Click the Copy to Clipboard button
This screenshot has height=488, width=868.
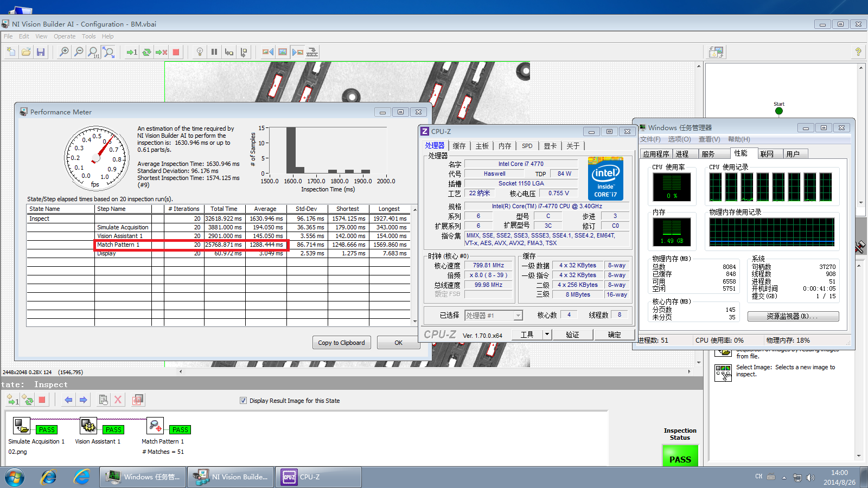[x=341, y=343]
